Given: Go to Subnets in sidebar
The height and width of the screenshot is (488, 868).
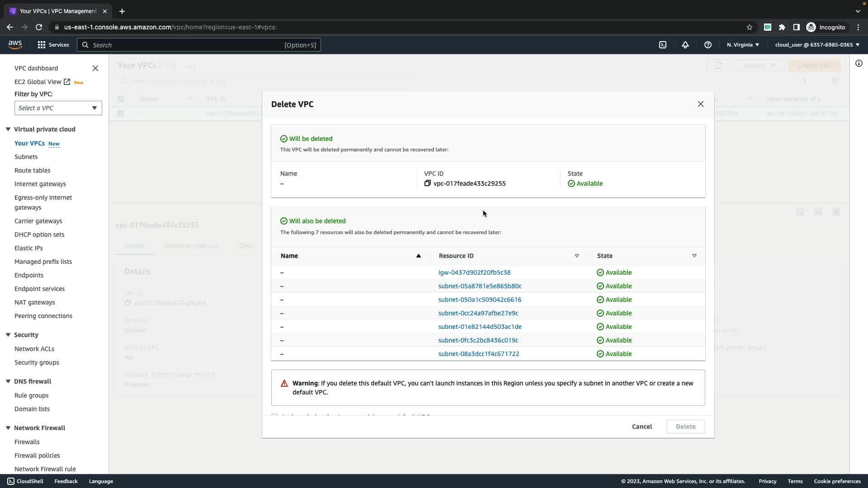Looking at the screenshot, I should coord(26,157).
